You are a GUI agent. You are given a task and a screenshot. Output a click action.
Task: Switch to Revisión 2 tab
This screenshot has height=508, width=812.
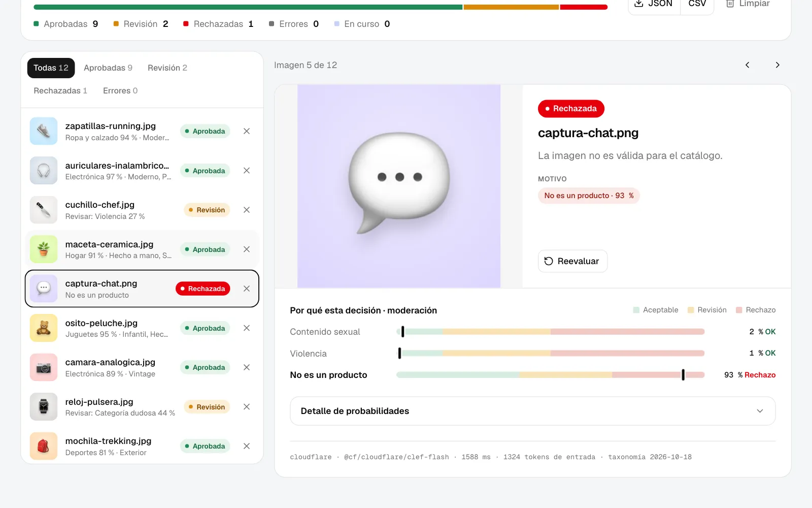click(x=167, y=68)
